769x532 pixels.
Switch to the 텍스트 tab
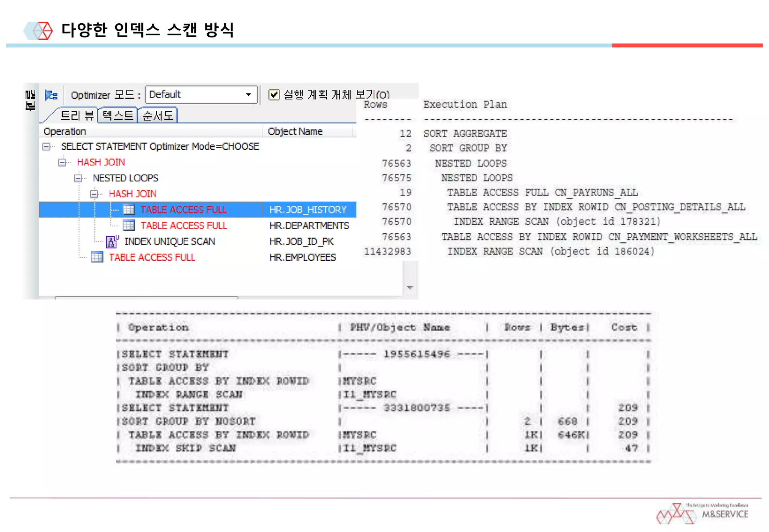(118, 116)
